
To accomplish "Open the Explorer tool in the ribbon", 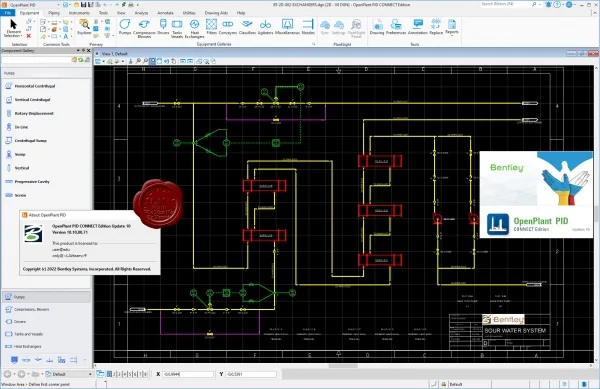I will click(x=84, y=27).
